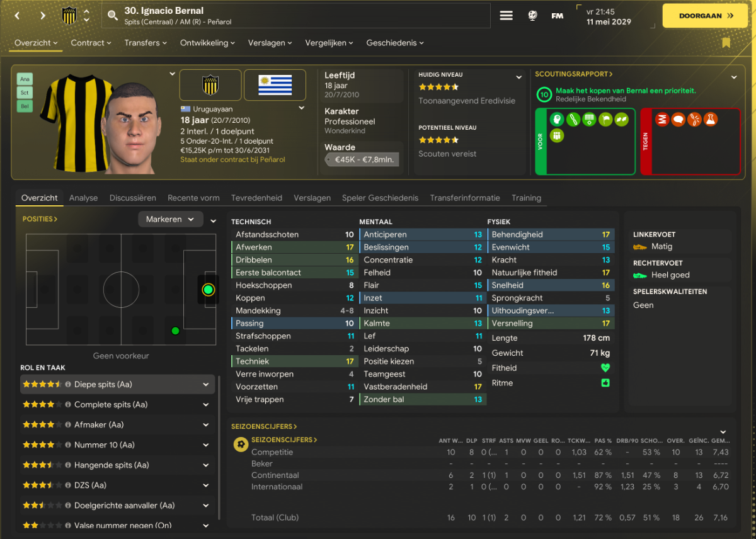The image size is (756, 539).
Task: Click the player search field
Action: click(296, 16)
